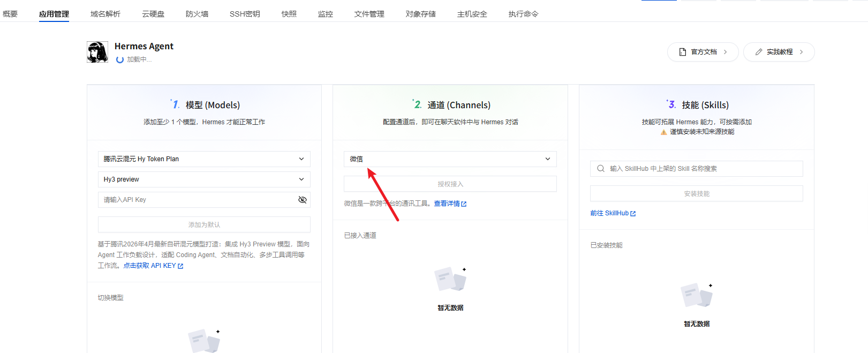868x353 pixels.
Task: Click external link icon after 点击获取 API KEY
Action: 180,266
